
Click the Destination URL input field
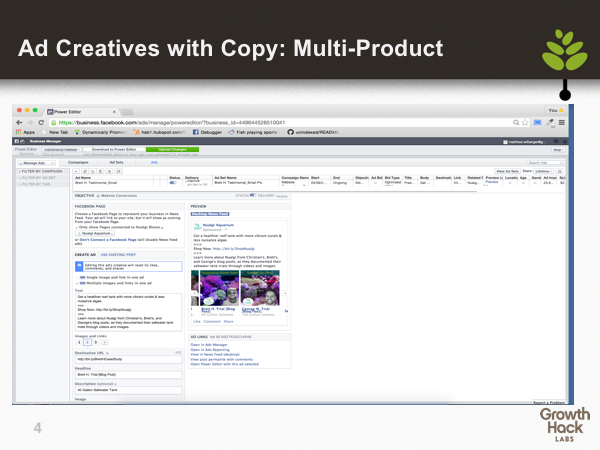[129, 360]
